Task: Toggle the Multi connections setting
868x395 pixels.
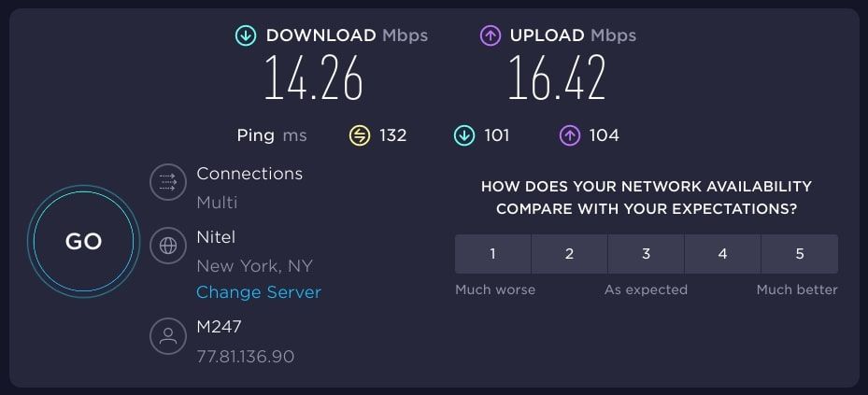Action: coord(217,203)
